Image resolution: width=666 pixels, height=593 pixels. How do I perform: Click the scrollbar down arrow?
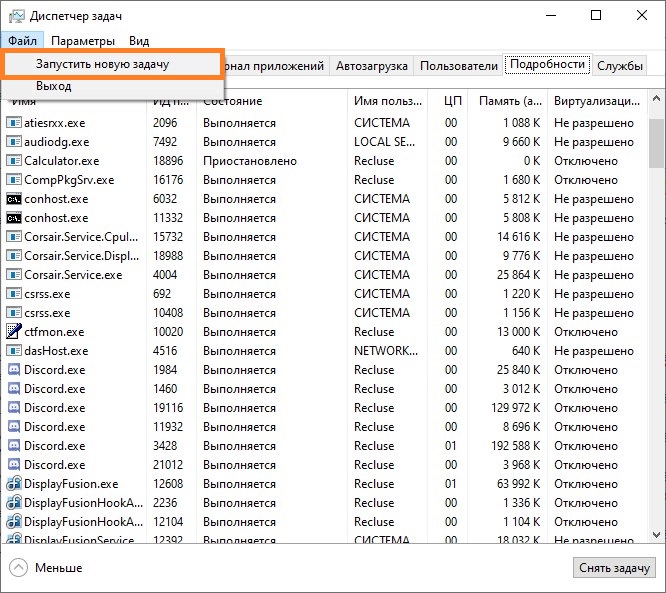[x=657, y=534]
